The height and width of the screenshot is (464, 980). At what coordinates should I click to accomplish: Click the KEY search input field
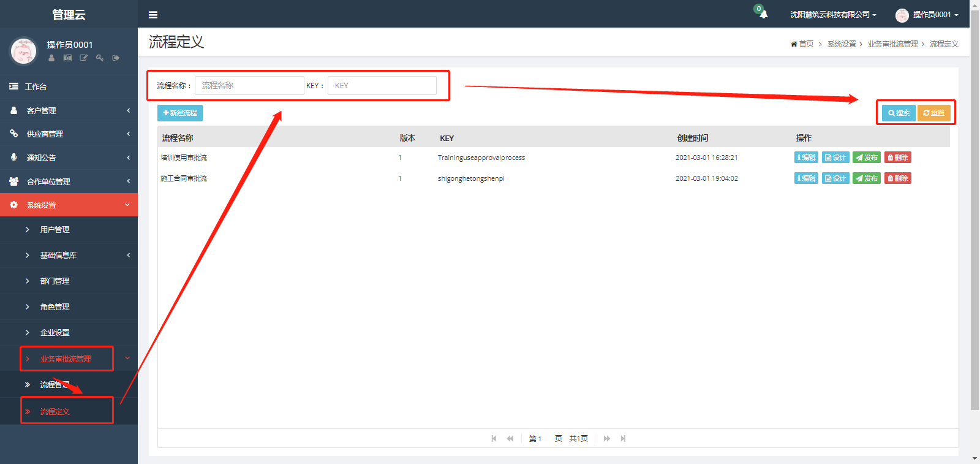pyautogui.click(x=382, y=85)
